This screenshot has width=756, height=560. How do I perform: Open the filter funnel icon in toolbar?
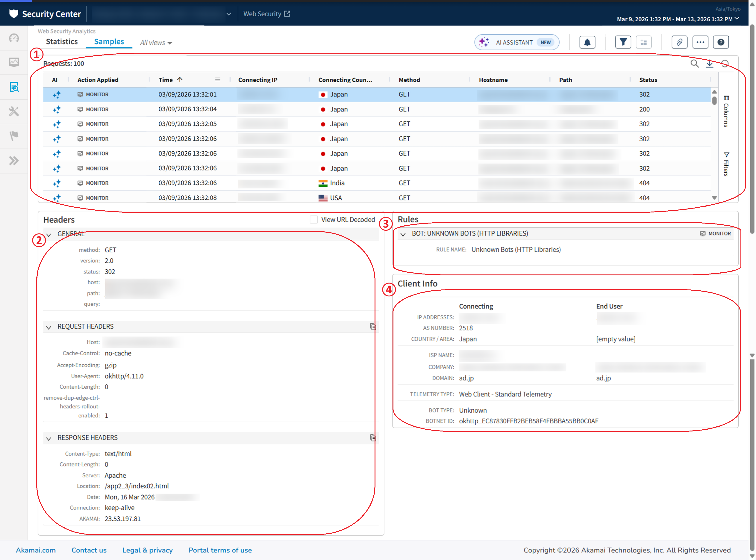623,42
